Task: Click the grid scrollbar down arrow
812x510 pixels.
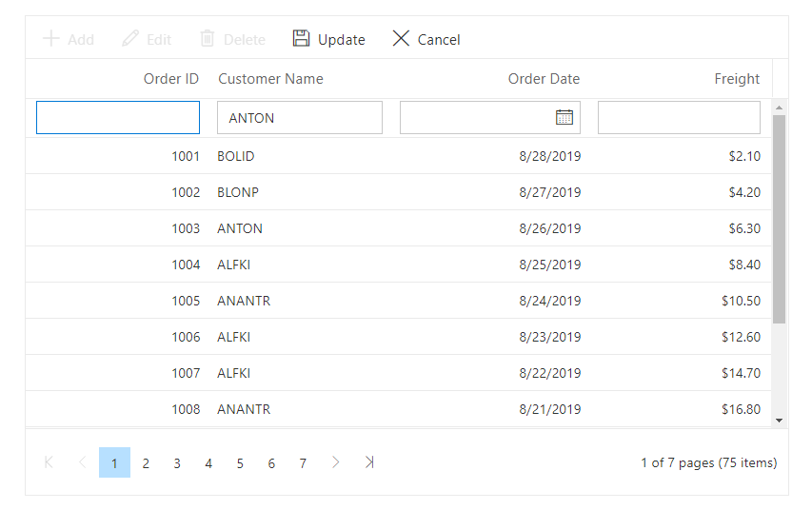Action: (780, 421)
